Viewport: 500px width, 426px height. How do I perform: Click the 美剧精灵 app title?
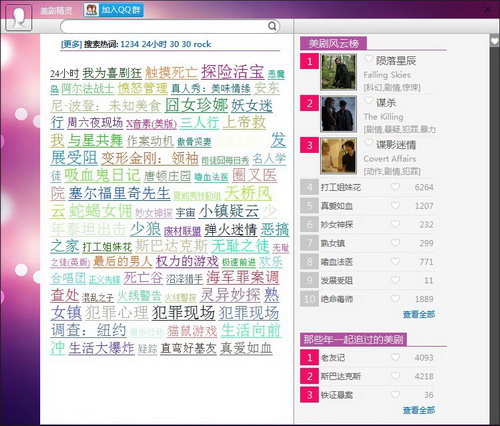pos(56,11)
